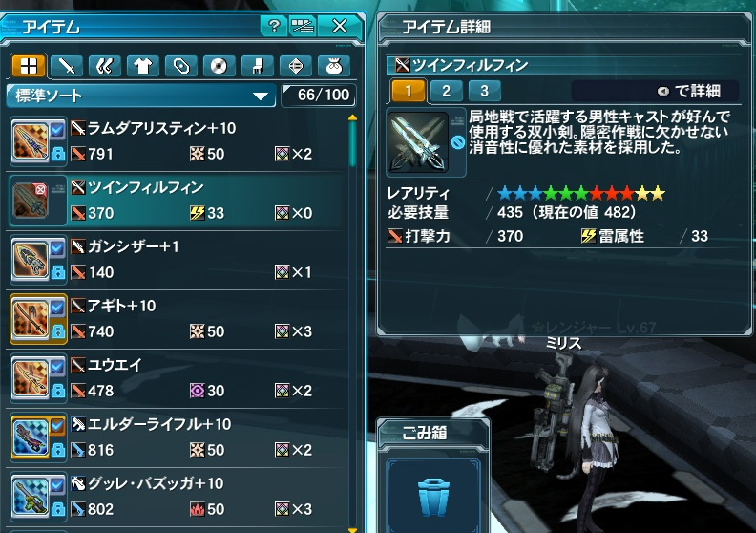
Task: Toggle lock icon on ガンシザー+1
Action: (x=58, y=273)
